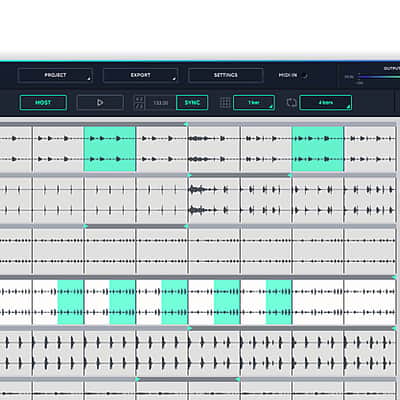Screen dimensions: 400x400
Task: Open the 4 bars loop dropdown
Action: point(326,103)
